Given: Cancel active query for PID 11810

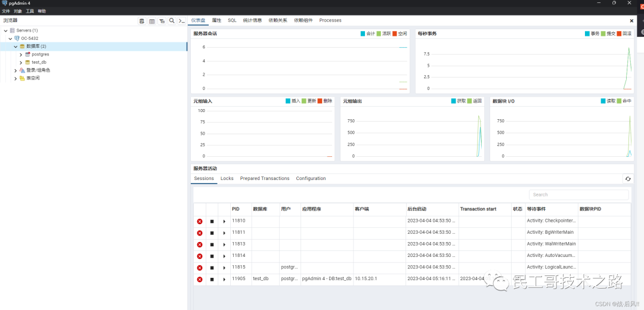Looking at the screenshot, I should pyautogui.click(x=212, y=221).
